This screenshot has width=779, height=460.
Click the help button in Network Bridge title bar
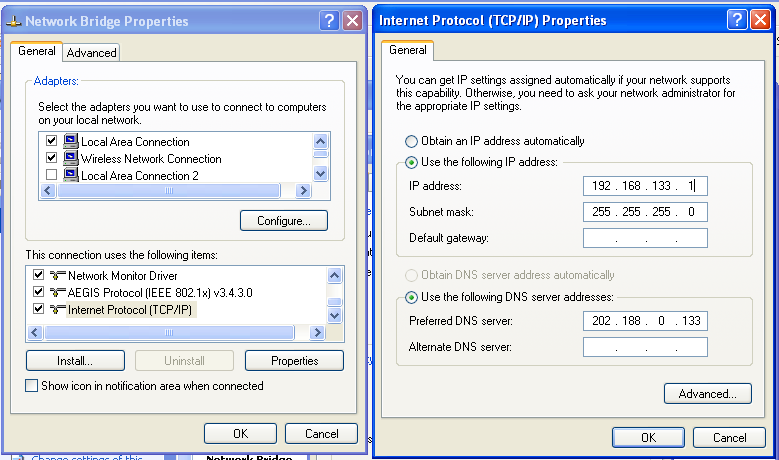tap(329, 20)
